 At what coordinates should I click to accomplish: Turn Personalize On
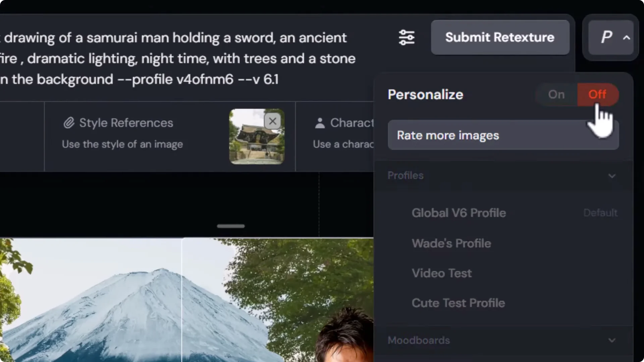(556, 94)
